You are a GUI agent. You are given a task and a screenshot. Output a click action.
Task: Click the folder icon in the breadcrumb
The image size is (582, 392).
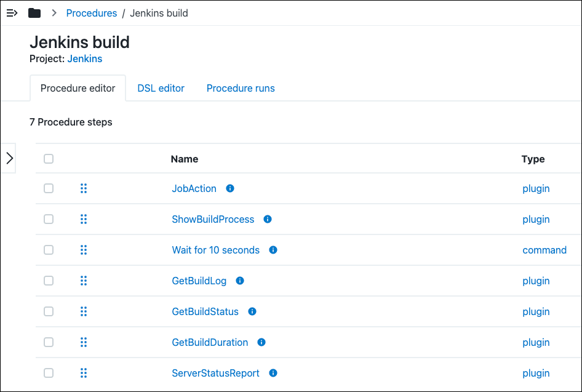click(34, 13)
